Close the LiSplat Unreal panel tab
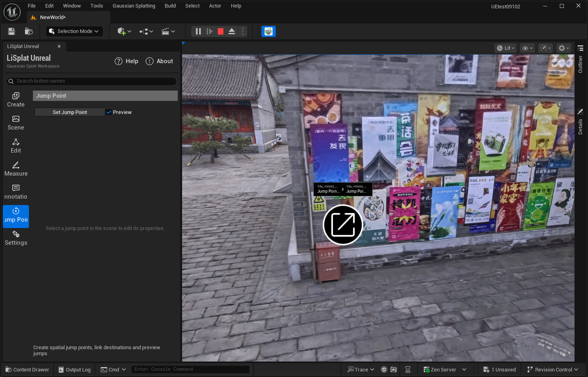The height and width of the screenshot is (377, 588). 59,46
